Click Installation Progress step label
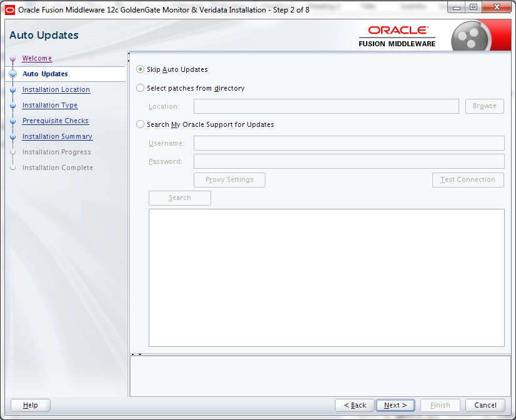The width and height of the screenshot is (516, 420). tap(57, 152)
